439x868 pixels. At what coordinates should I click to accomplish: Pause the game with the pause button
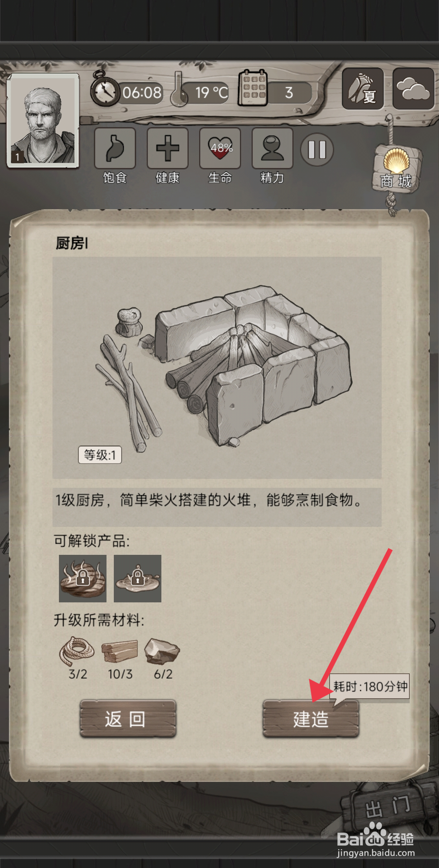(317, 149)
